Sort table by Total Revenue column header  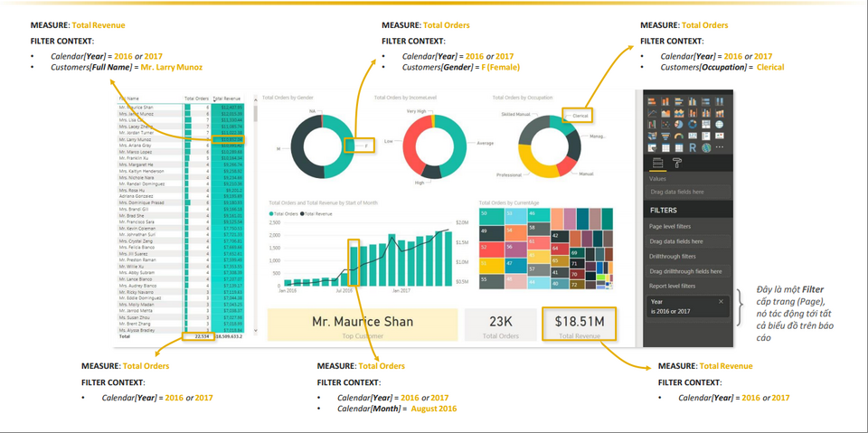pos(226,98)
